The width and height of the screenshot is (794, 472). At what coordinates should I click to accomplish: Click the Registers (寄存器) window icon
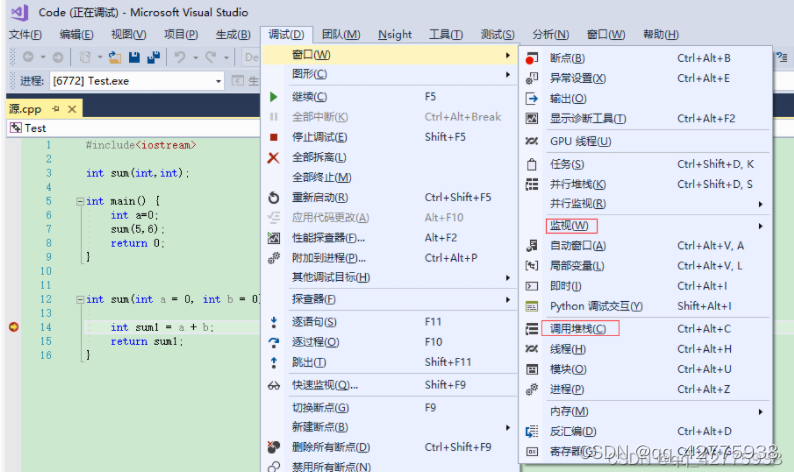pyautogui.click(x=531, y=451)
